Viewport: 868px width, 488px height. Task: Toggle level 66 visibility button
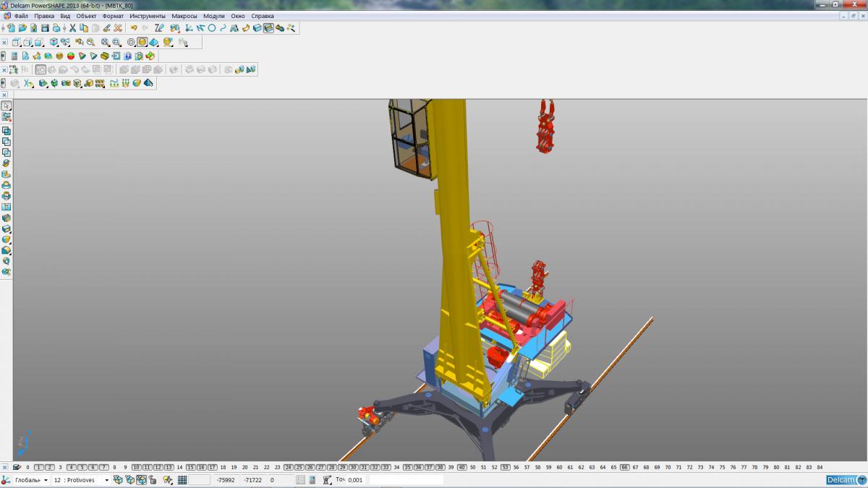[x=624, y=467]
